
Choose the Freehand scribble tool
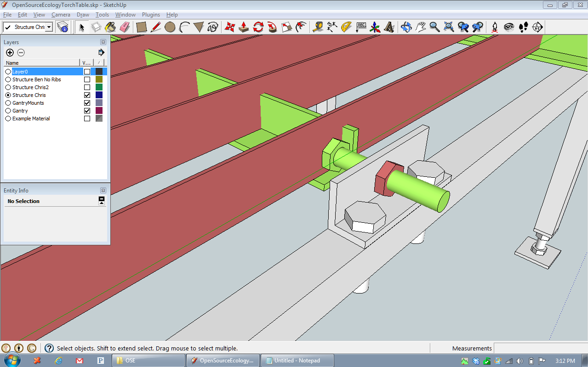[x=213, y=27]
